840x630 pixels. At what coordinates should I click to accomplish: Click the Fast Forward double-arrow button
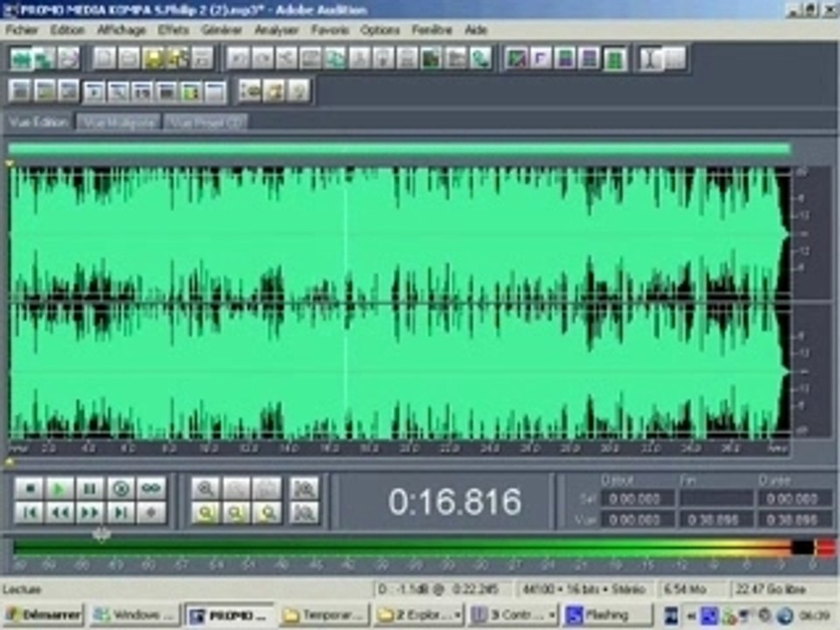pos(89,513)
